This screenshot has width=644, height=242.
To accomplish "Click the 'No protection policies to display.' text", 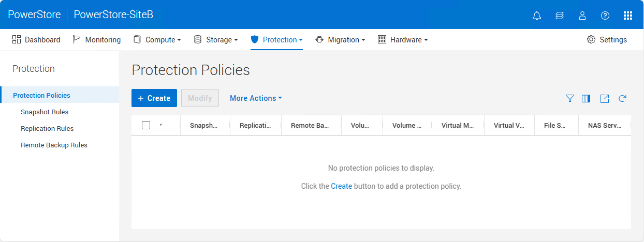I will click(x=381, y=168).
